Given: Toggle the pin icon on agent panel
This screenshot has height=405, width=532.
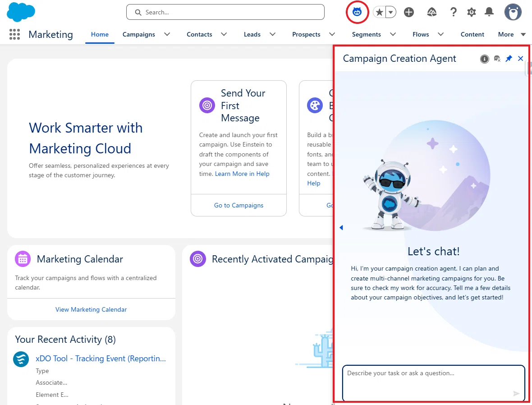Looking at the screenshot, I should 509,59.
